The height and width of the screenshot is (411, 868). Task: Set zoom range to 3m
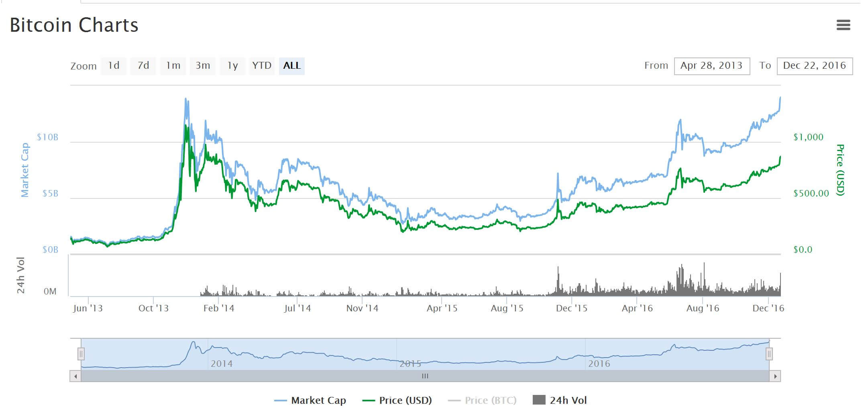203,65
